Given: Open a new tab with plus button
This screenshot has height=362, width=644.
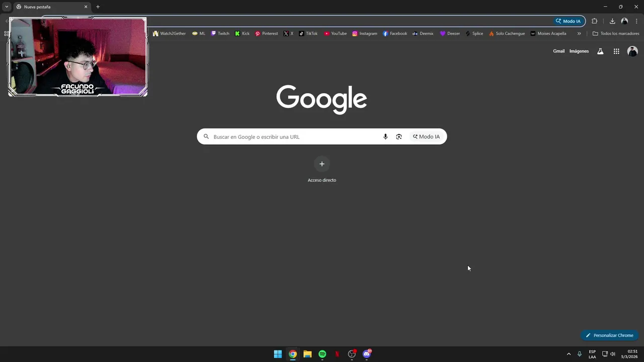Looking at the screenshot, I should click(x=98, y=7).
